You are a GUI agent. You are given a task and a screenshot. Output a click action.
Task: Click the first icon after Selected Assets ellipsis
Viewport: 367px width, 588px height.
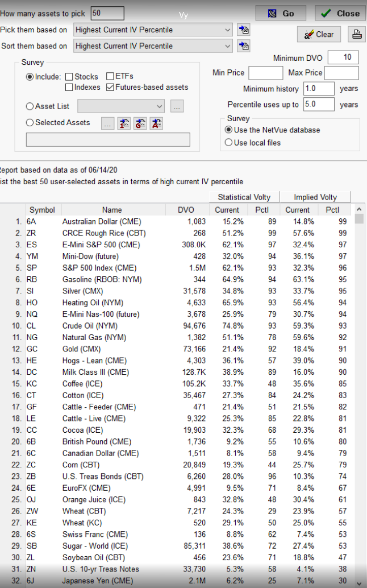point(124,123)
